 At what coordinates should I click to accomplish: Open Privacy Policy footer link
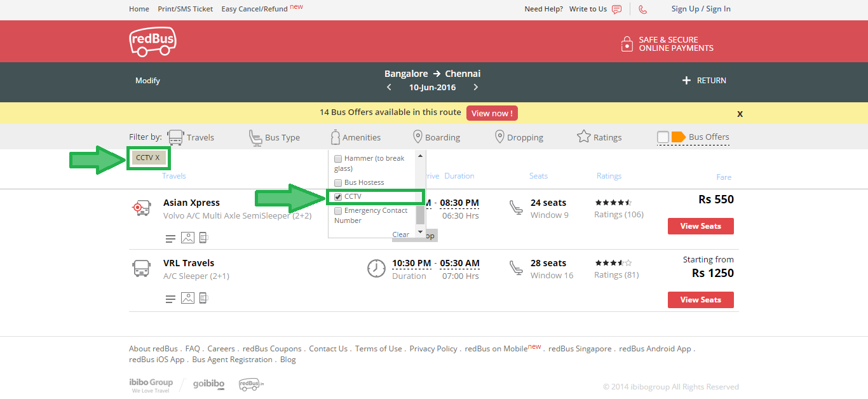click(433, 349)
